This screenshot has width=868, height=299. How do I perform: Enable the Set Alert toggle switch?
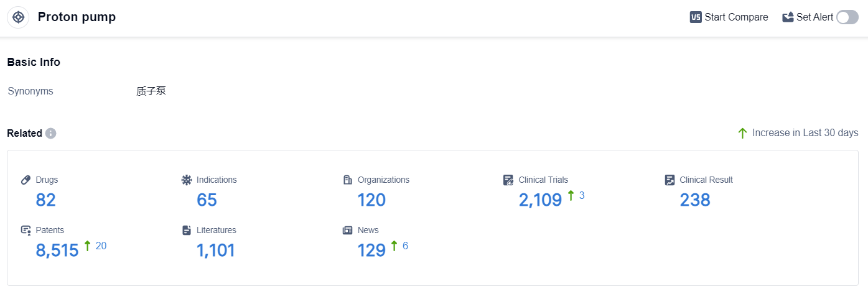point(847,17)
